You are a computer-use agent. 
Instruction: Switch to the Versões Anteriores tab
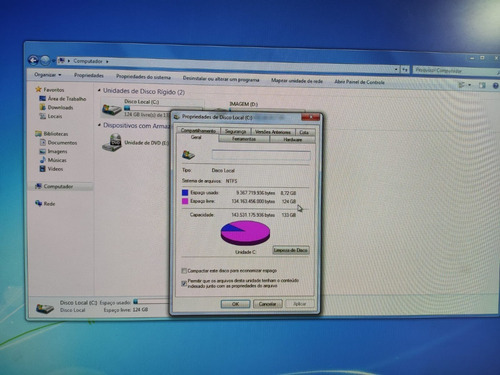pos(273,132)
